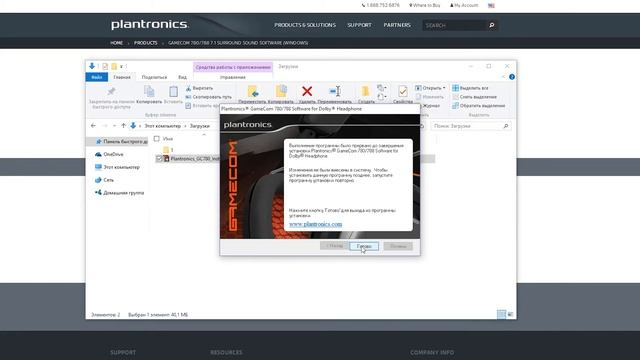Open Открыть dropdown in ribbon

click(430, 88)
